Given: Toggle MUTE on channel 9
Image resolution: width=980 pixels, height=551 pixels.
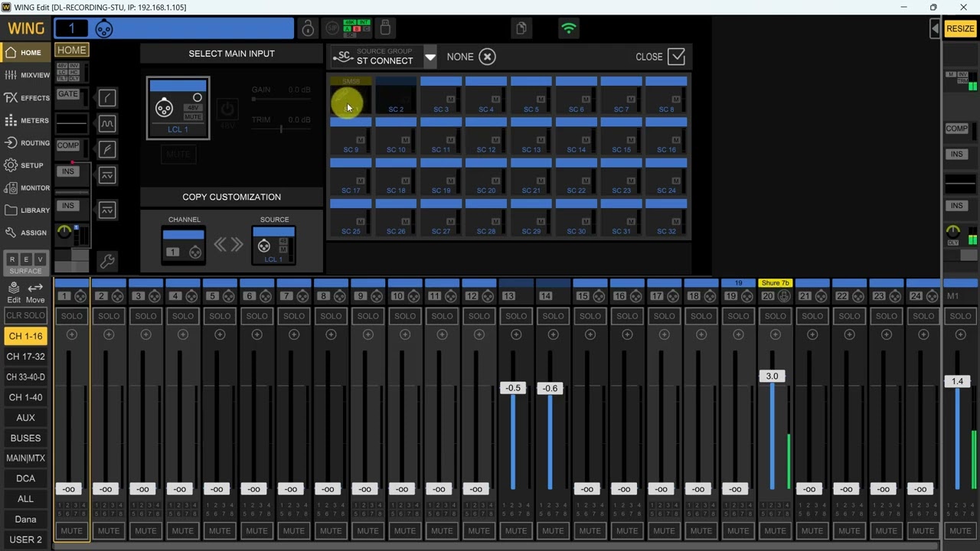Looking at the screenshot, I should coord(367,530).
